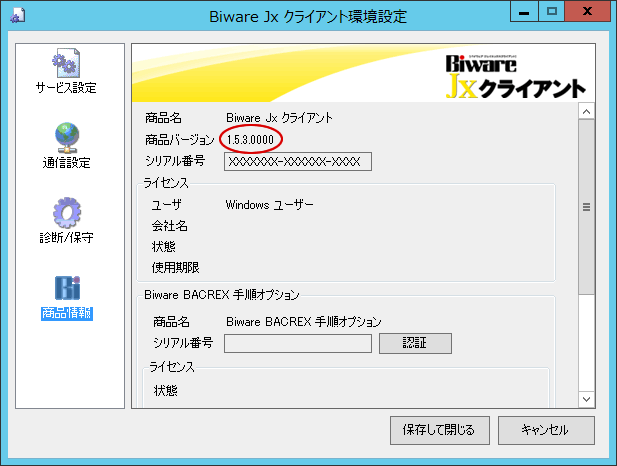The image size is (617, 466).
Task: Click the scrollbar down arrow
Action: (586, 399)
